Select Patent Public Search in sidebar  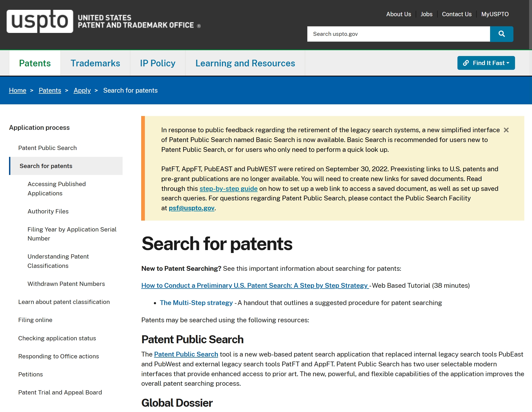click(x=47, y=148)
